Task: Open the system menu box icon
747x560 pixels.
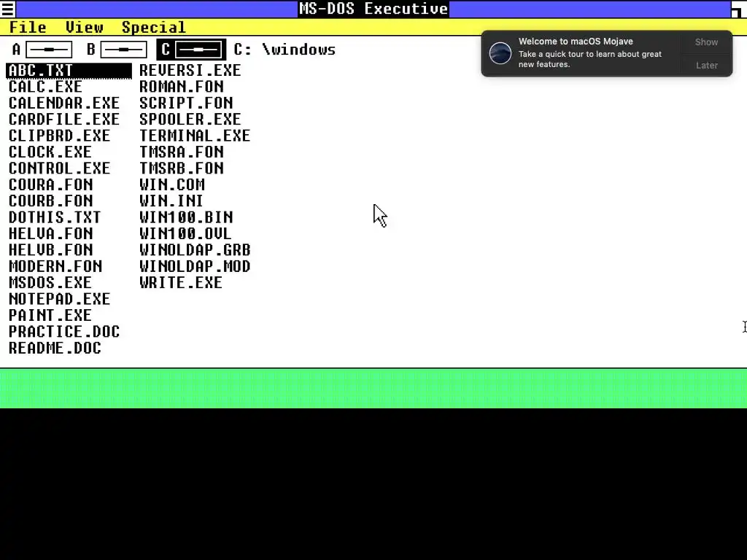Action: click(x=7, y=9)
